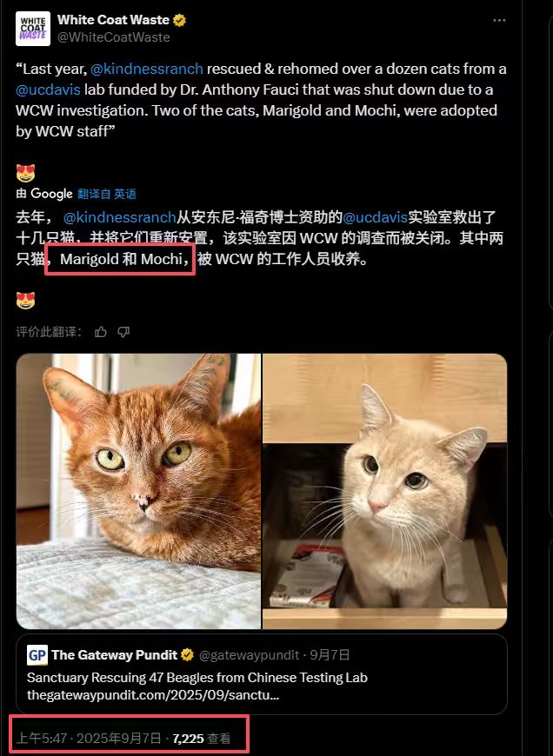This screenshot has height=756, width=553.
Task: Click the 上午5:47 2025年9月7日 timestamp
Action: [89, 738]
